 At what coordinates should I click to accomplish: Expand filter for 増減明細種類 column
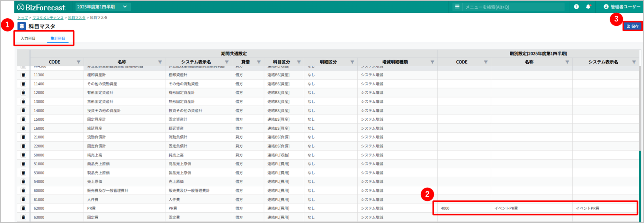[432, 62]
